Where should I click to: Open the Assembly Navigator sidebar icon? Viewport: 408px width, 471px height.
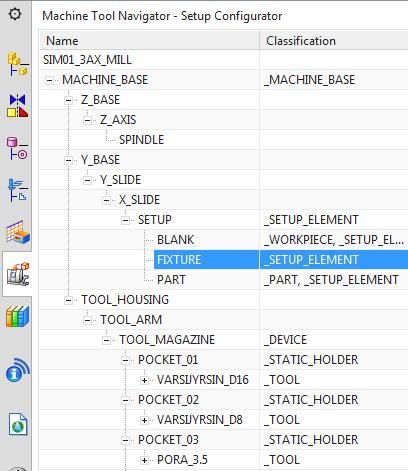(x=18, y=64)
